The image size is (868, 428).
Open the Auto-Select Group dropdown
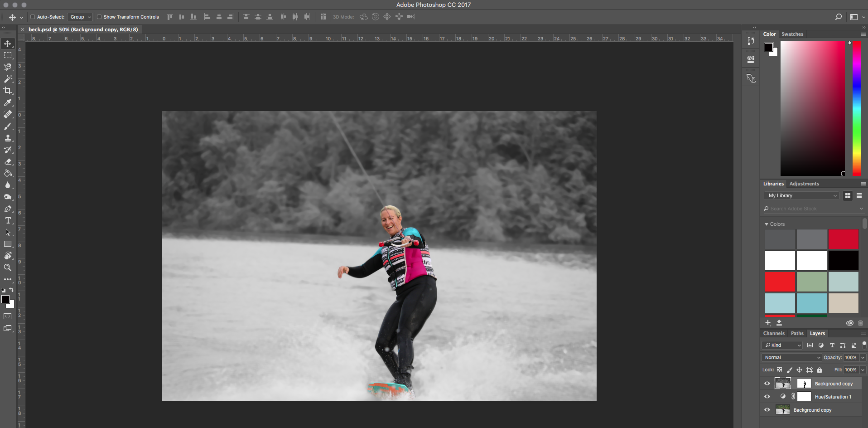click(80, 17)
